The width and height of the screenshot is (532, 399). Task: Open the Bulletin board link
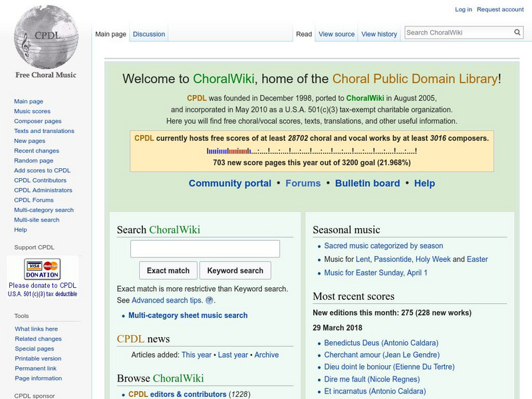click(368, 184)
